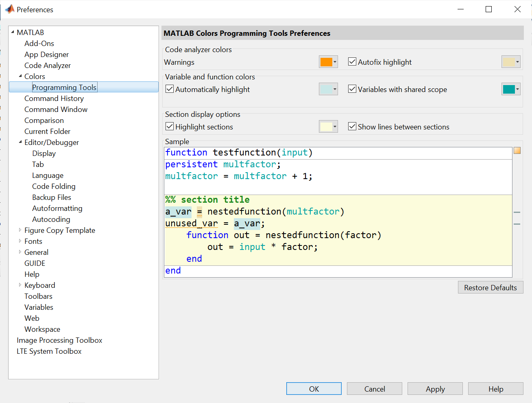Open the Autofix highlight color picker
532x403 pixels.
click(511, 62)
